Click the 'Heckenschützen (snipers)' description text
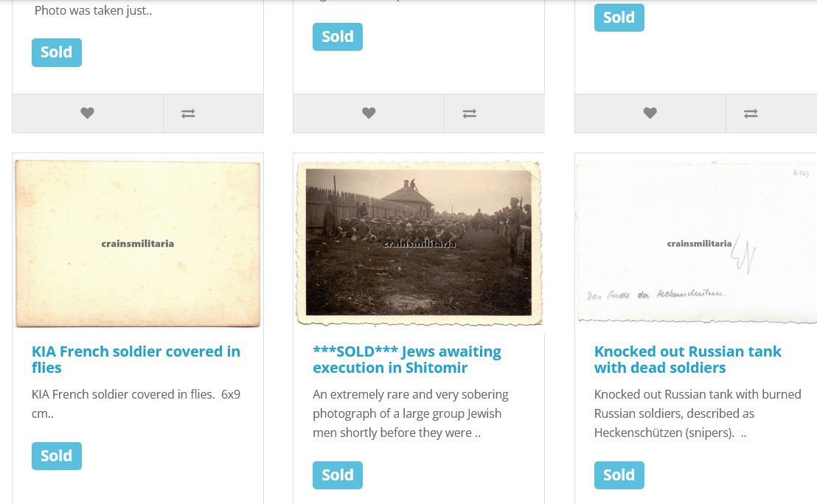817x504 pixels. pyautogui.click(x=697, y=413)
